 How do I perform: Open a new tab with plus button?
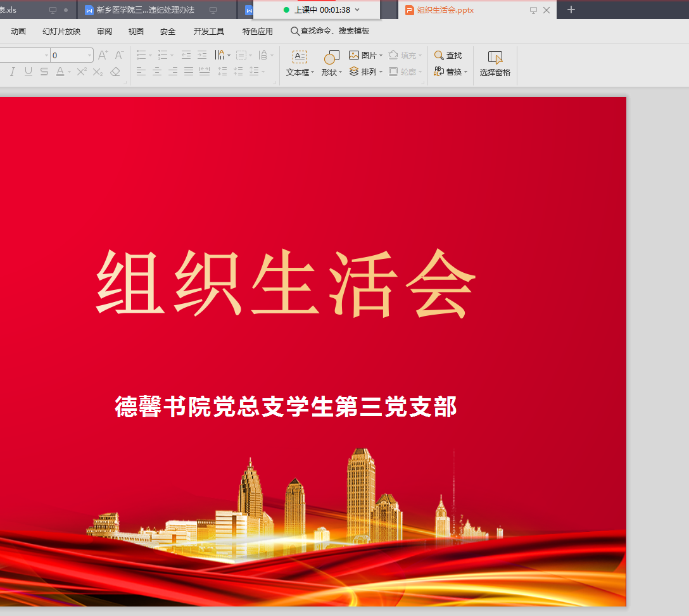point(571,9)
